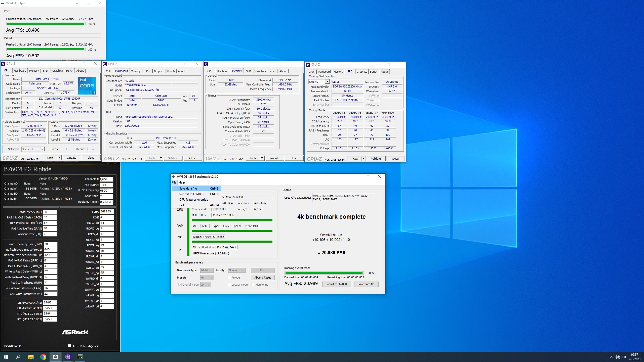Click CPU-Z SPD window title icon
Screen dimensions: 644x362
click(x=308, y=65)
